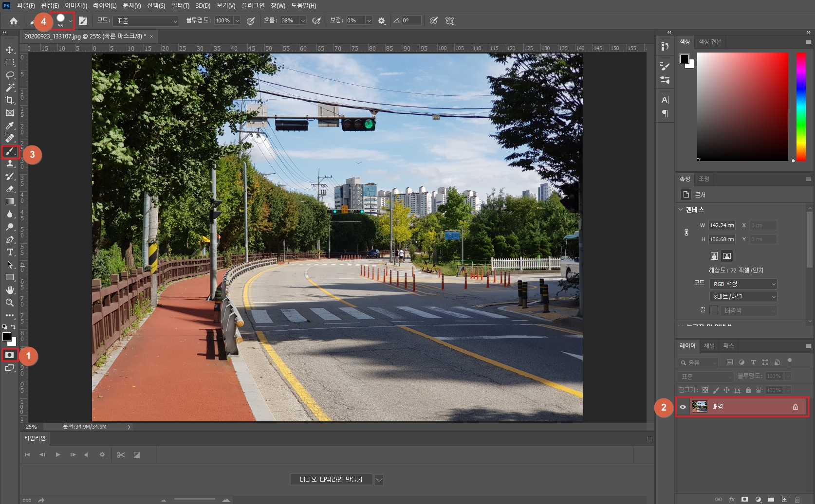Collapse the 캔버스 section
This screenshot has width=815, height=504.
(681, 210)
